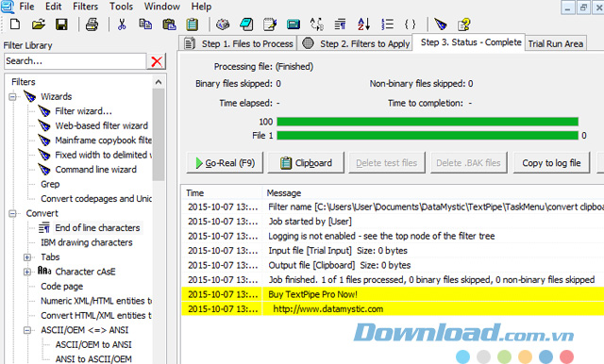Image resolution: width=604 pixels, height=364 pixels.
Task: Select the Grep filter item
Action: click(50, 184)
